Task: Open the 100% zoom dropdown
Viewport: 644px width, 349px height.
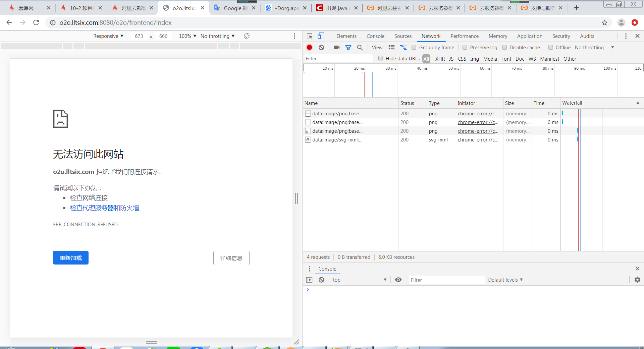Action: [x=187, y=36]
